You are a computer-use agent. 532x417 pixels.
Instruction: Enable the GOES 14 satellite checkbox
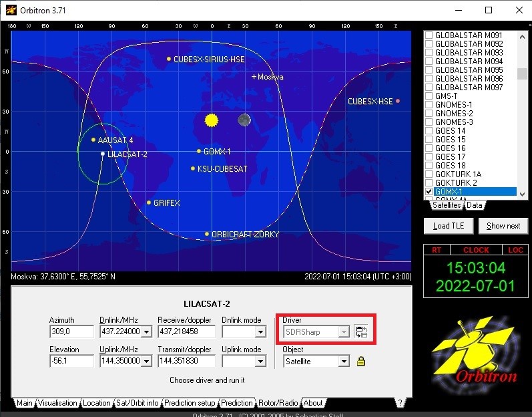click(x=429, y=131)
